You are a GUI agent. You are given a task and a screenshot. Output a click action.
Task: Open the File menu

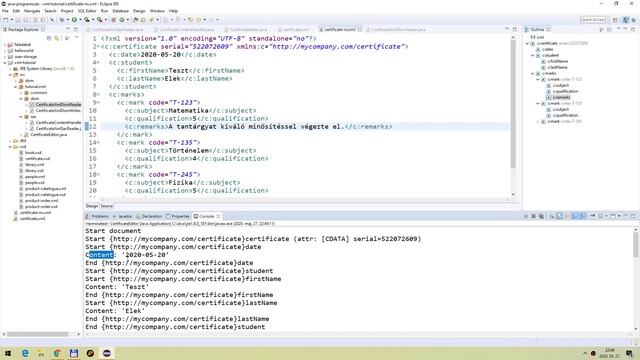5,11
